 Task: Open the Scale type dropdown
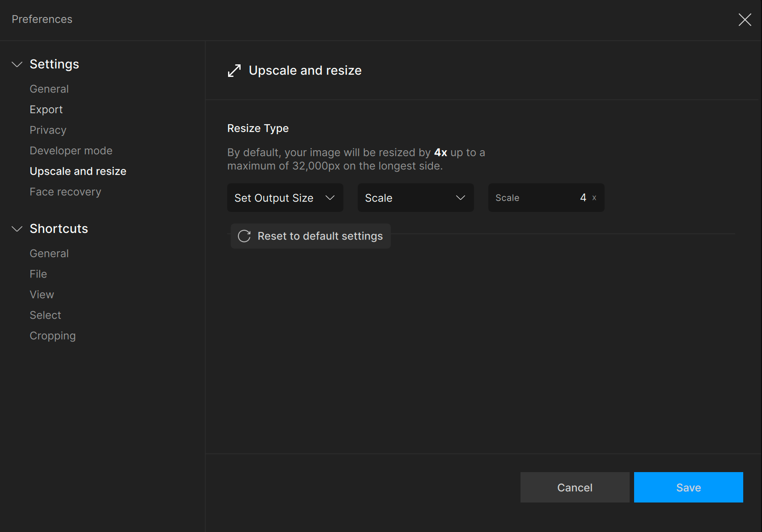point(415,198)
